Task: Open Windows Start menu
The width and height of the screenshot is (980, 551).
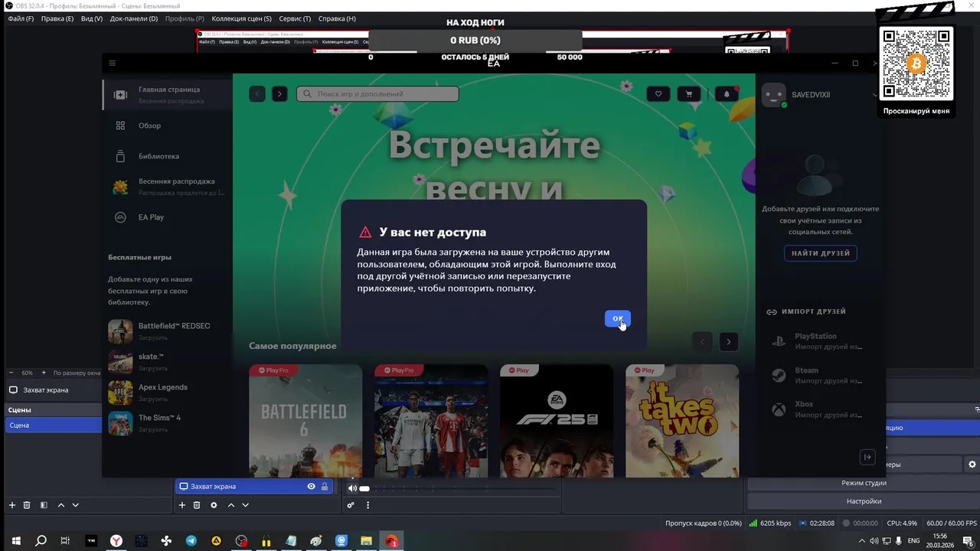Action: (16, 541)
